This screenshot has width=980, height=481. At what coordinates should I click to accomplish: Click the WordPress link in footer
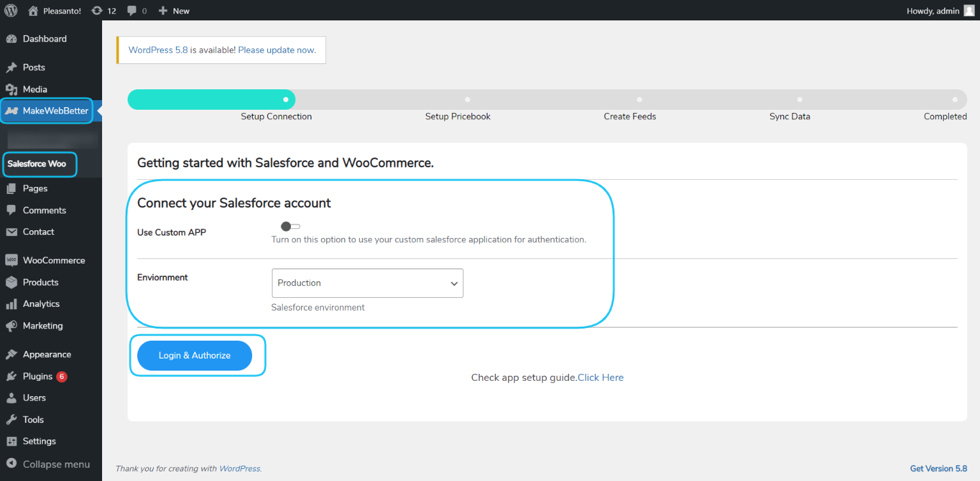(x=240, y=468)
